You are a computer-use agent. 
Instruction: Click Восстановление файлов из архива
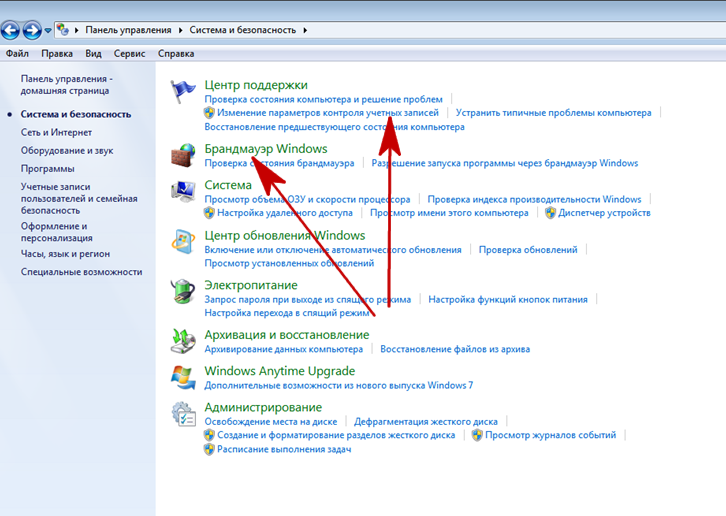[455, 349]
